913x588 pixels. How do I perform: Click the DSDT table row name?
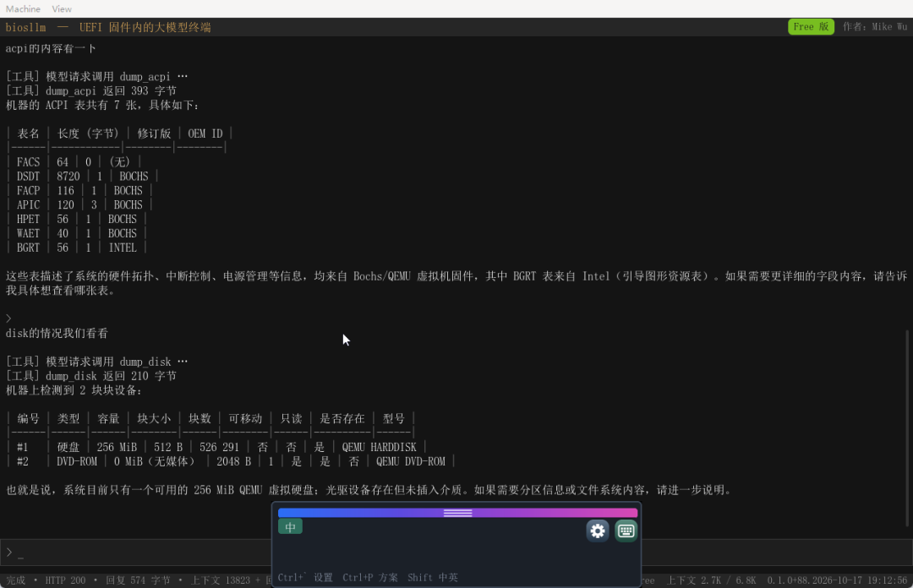28,177
